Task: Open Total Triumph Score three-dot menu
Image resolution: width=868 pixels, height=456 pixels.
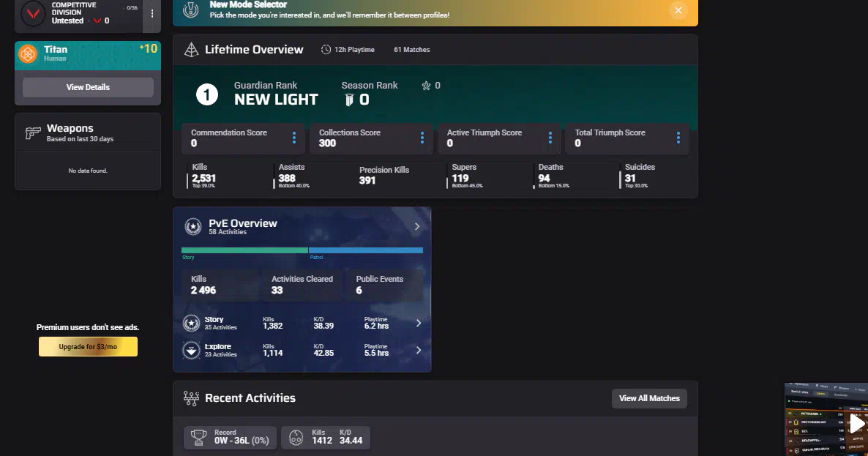Action: tap(678, 138)
